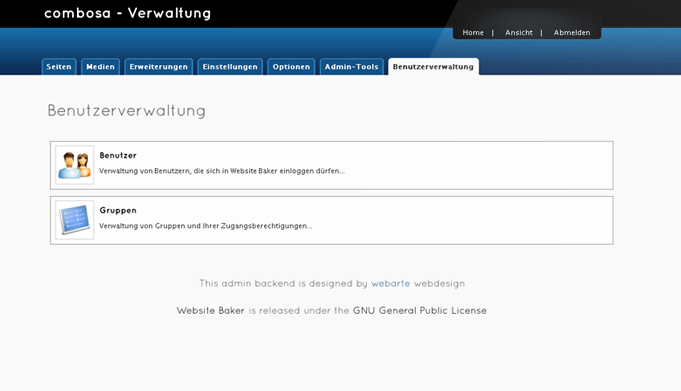Click the 'Verwaltung von Benutzern' description text
This screenshot has height=391, width=681.
(222, 171)
